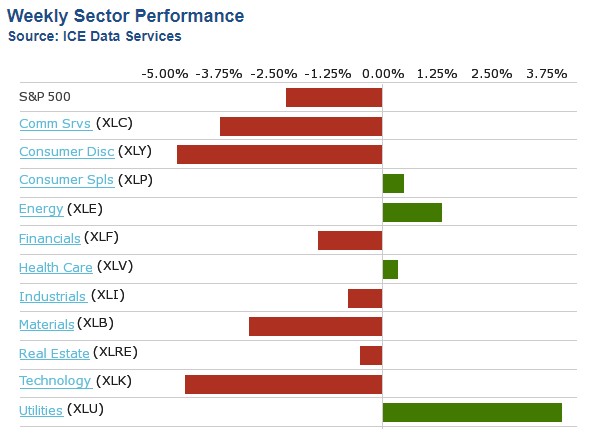Select the red Consumer Disc bar
The width and height of the screenshot is (604, 447).
point(280,154)
